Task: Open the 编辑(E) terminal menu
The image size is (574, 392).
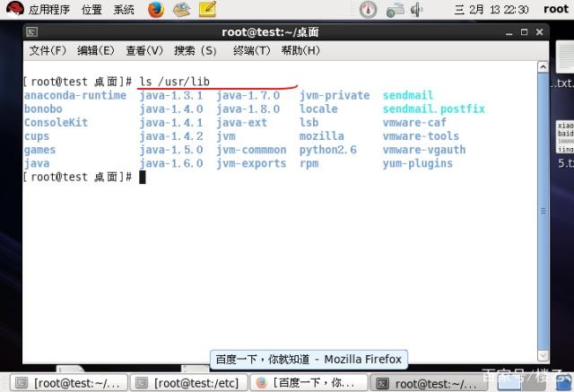Action: click(x=96, y=50)
